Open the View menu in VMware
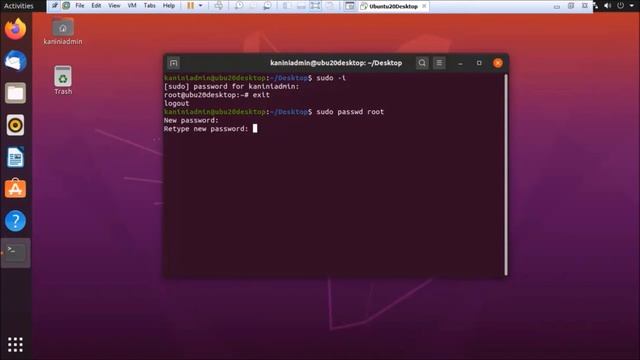Image resolution: width=640 pixels, height=360 pixels. 114,6
